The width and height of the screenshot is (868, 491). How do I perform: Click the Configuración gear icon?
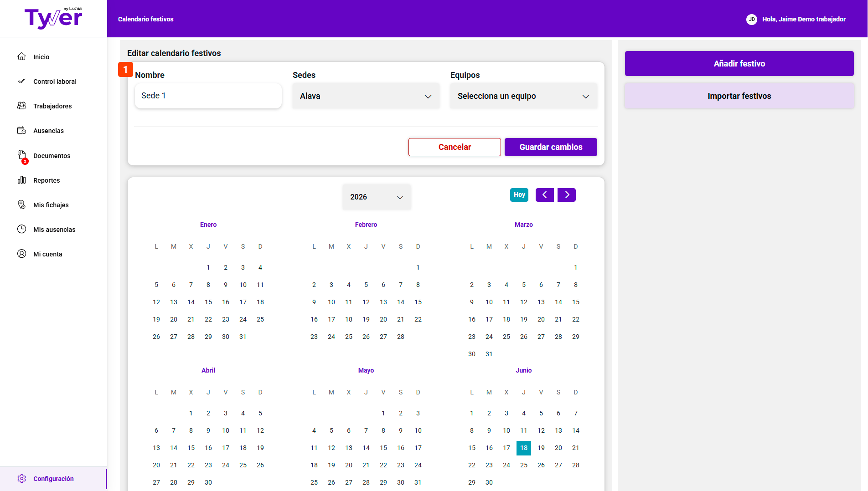pyautogui.click(x=21, y=479)
